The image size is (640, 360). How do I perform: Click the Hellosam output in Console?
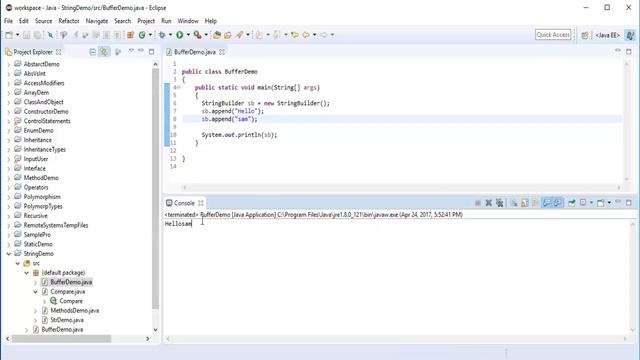(x=178, y=224)
